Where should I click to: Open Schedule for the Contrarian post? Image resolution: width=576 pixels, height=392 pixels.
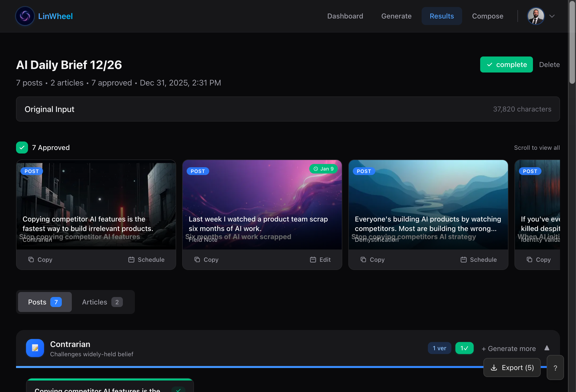coord(146,259)
